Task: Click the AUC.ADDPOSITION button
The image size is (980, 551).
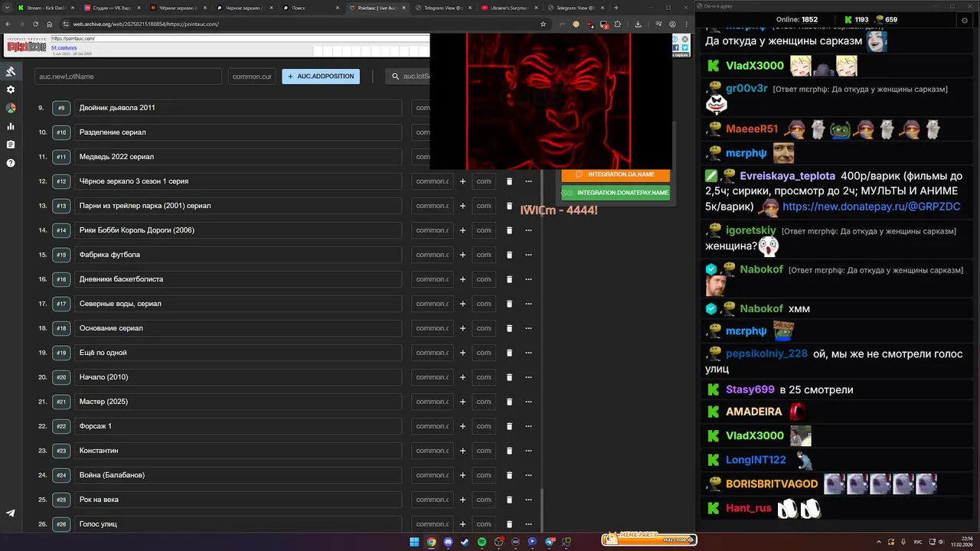Action: coord(321,77)
